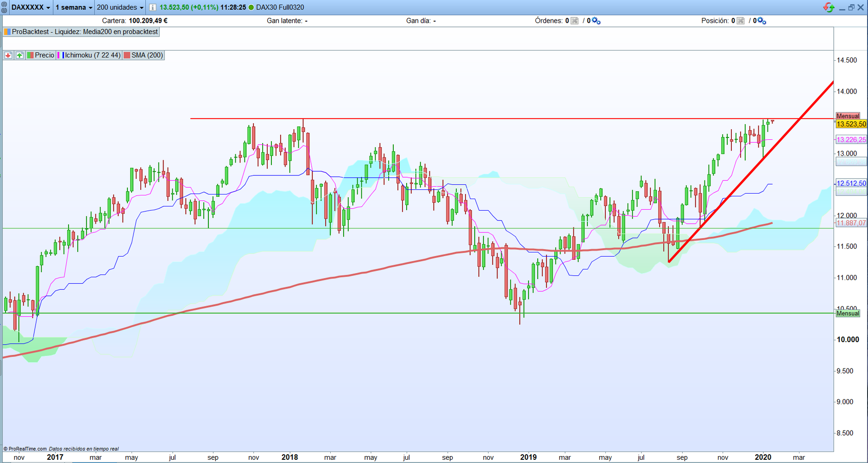The height and width of the screenshot is (463, 868).
Task: Click the close position X icon next to Posición
Action: pos(741,21)
